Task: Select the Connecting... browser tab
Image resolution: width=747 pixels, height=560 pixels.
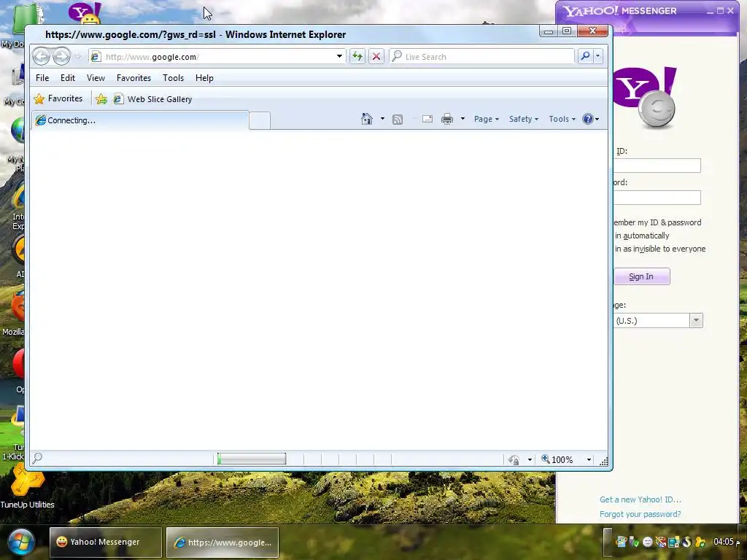Action: coord(140,120)
